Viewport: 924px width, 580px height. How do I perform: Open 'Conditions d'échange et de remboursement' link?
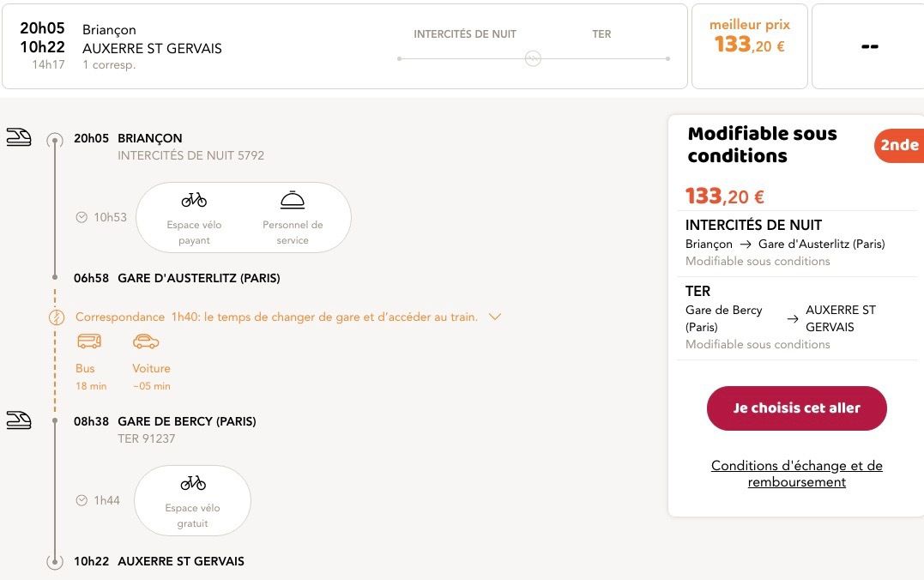point(796,474)
